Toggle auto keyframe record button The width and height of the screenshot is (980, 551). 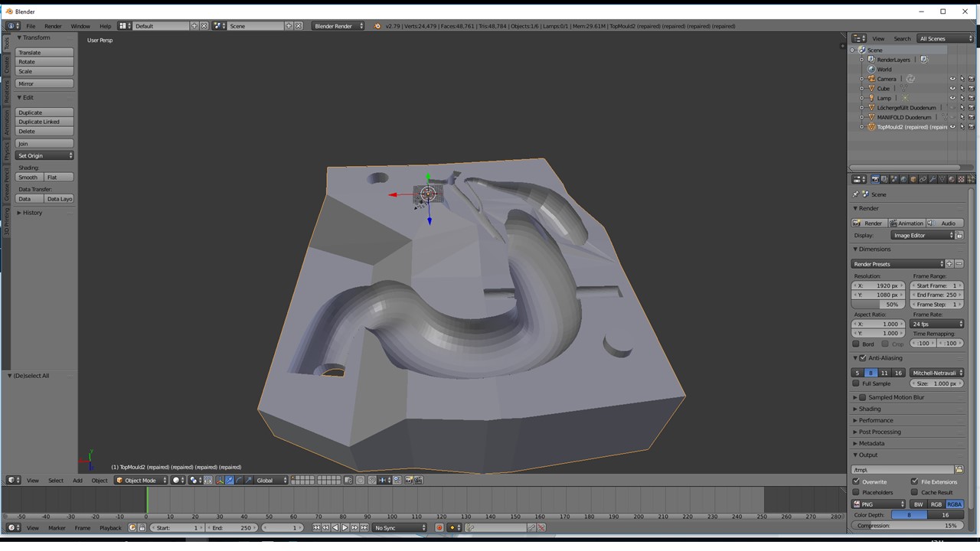point(439,527)
